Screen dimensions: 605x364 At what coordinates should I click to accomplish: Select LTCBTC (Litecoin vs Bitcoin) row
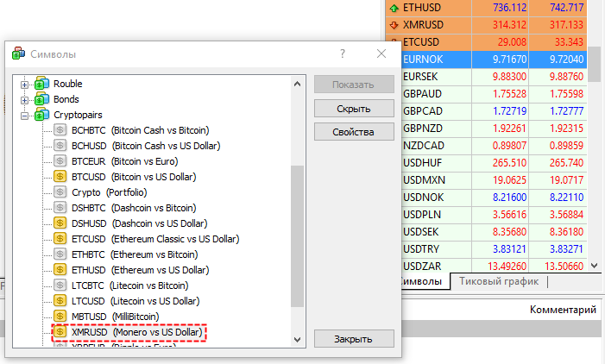[x=130, y=286]
